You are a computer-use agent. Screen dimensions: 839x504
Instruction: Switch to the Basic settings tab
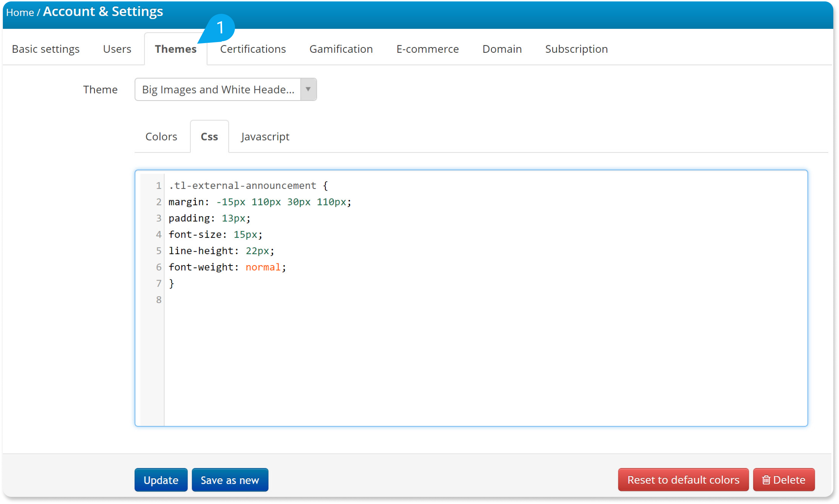[x=45, y=49]
